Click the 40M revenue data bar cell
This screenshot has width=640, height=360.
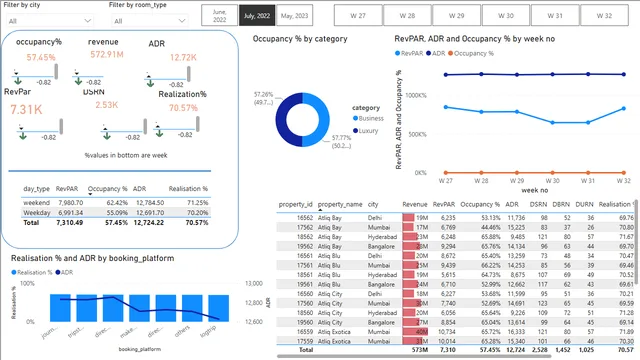pos(415,332)
